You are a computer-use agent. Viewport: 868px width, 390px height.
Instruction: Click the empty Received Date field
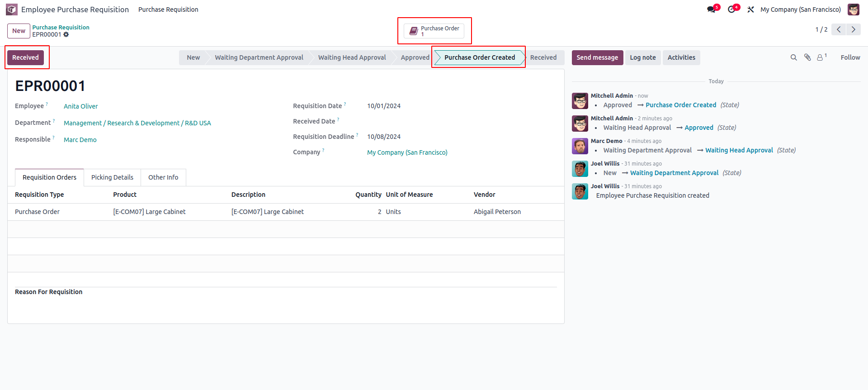point(461,121)
